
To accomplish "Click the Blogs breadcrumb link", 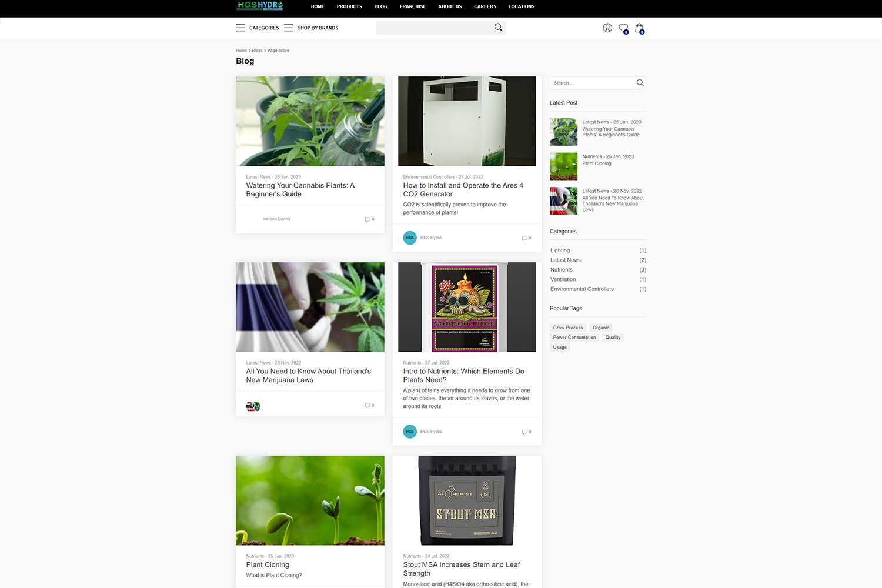I will [x=257, y=51].
